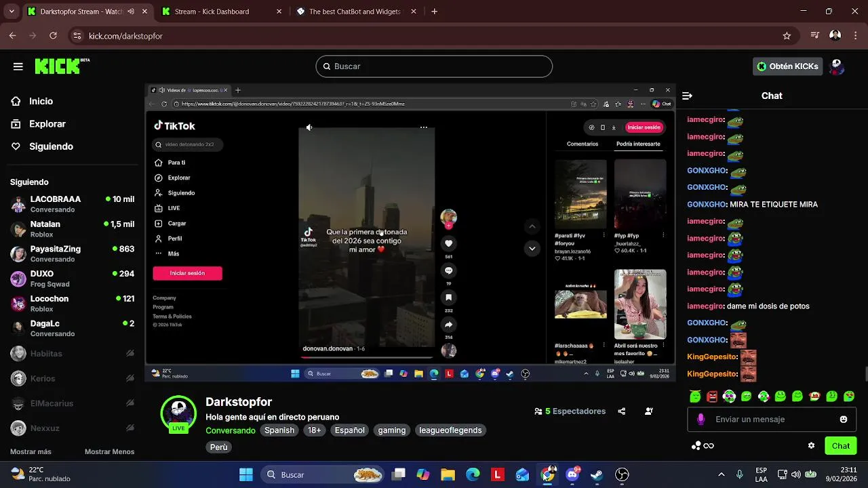The width and height of the screenshot is (868, 488).
Task: Collapse list with Mostrar Menos
Action: coord(109,452)
